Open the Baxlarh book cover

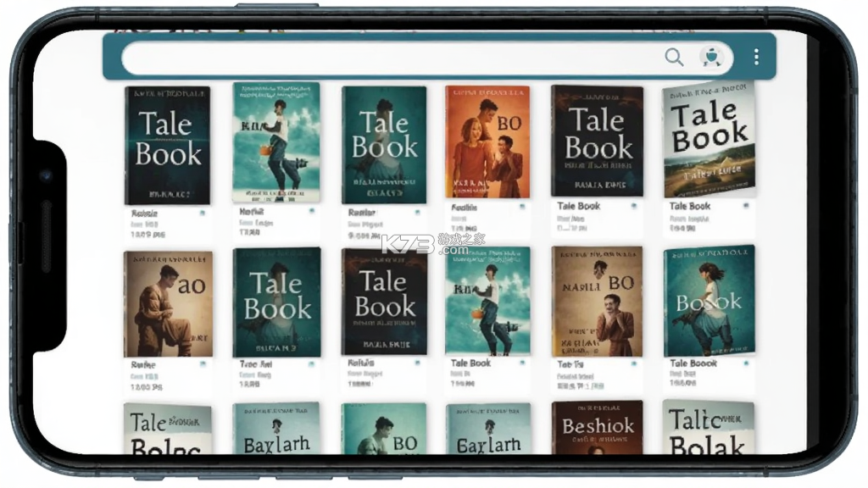tap(276, 428)
